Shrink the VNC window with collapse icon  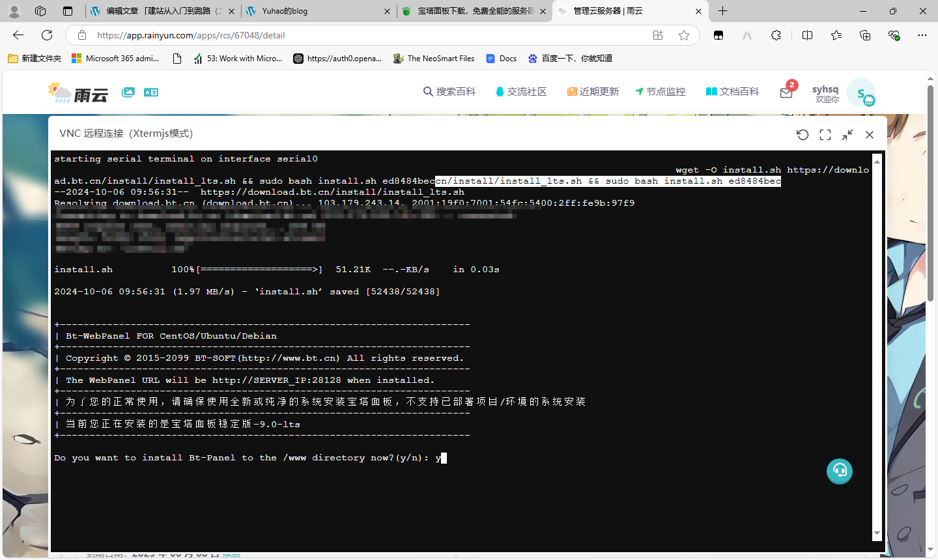[x=847, y=135]
